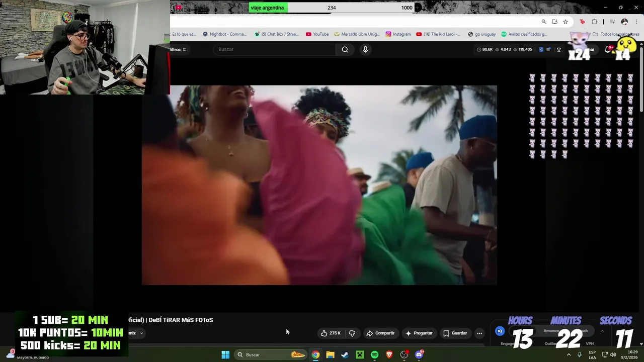Open filtros filter options

tap(178, 49)
